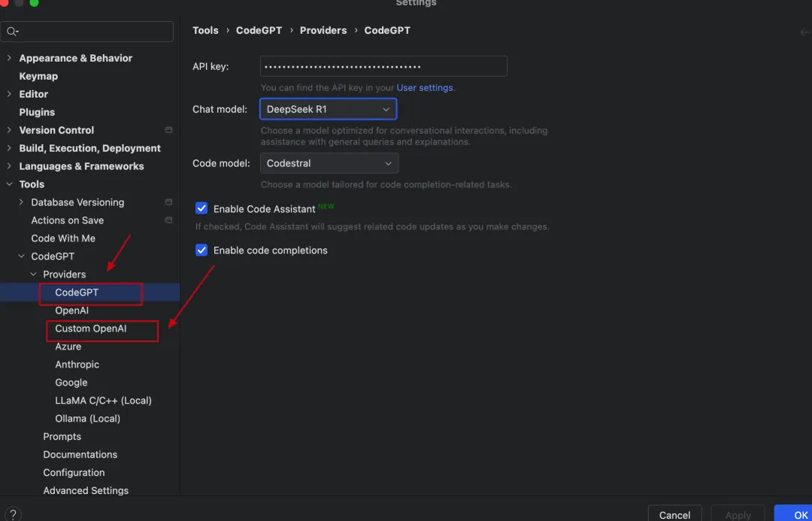Open the help question mark icon

(x=13, y=514)
